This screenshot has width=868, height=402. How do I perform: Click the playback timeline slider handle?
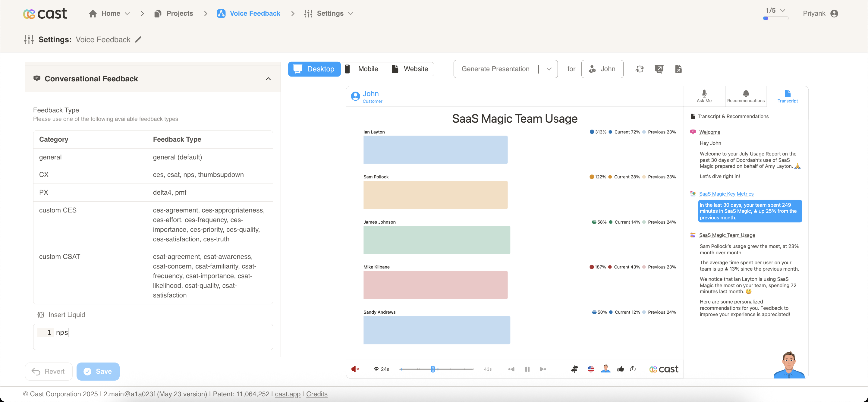tap(433, 369)
